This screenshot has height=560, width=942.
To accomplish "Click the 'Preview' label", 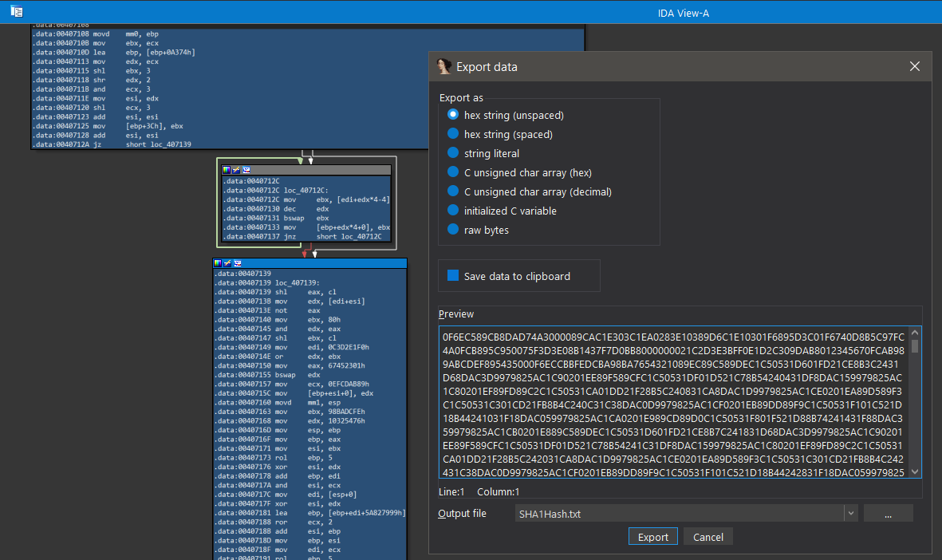I will tap(456, 314).
